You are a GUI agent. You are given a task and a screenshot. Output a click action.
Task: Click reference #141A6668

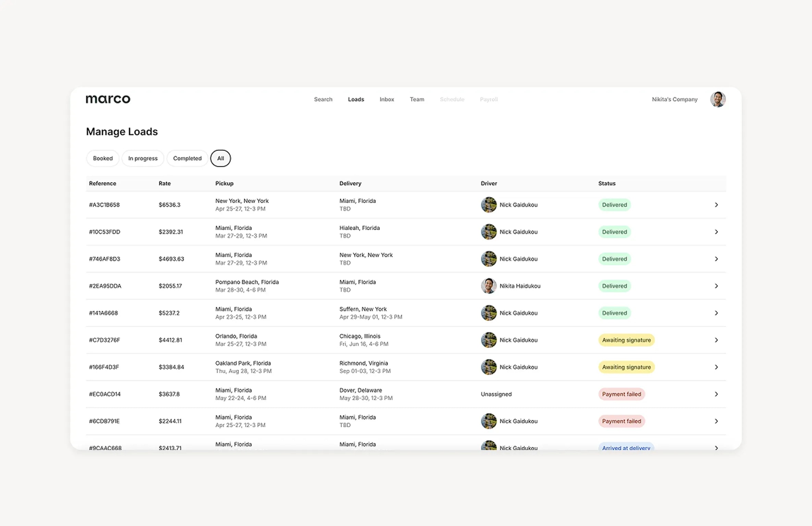tap(103, 313)
